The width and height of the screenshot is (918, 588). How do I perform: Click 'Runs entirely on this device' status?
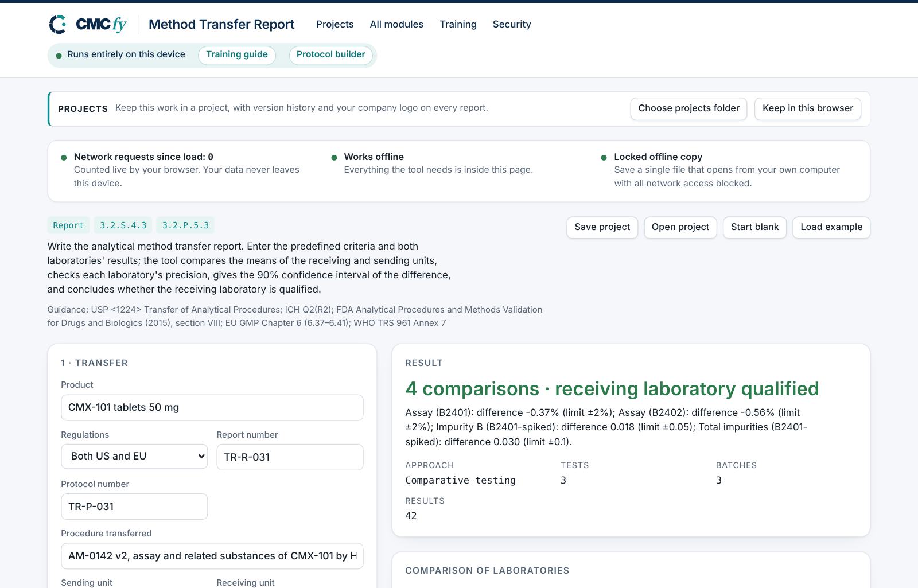[x=126, y=54]
